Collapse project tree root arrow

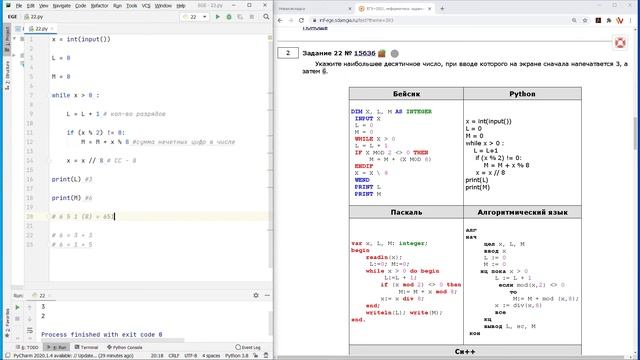[x=15, y=39]
